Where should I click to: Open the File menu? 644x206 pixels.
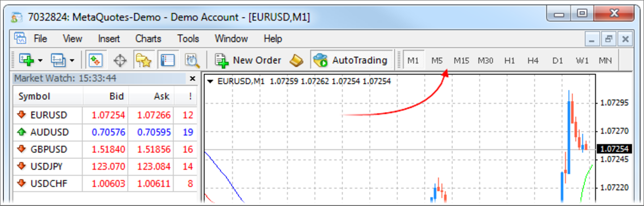pos(40,38)
